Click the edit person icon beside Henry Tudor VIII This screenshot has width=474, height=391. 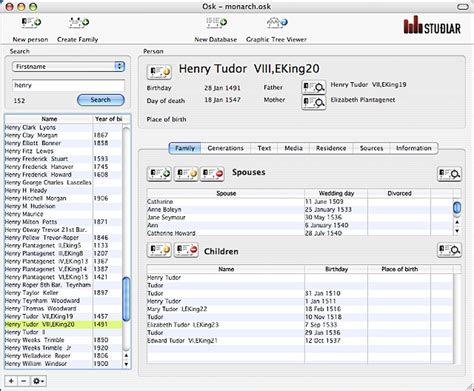(159, 72)
